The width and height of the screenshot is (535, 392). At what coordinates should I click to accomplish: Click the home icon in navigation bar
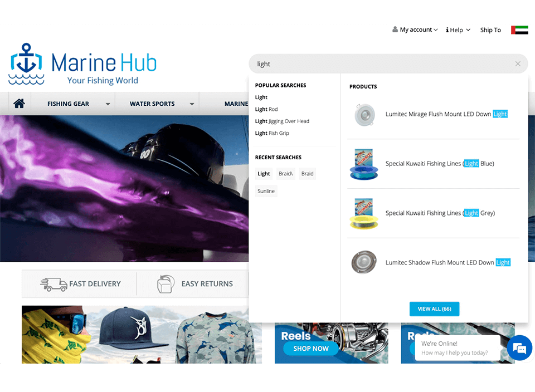(20, 104)
